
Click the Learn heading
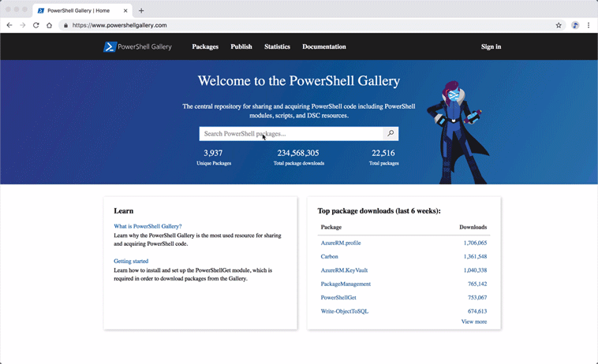tap(124, 211)
